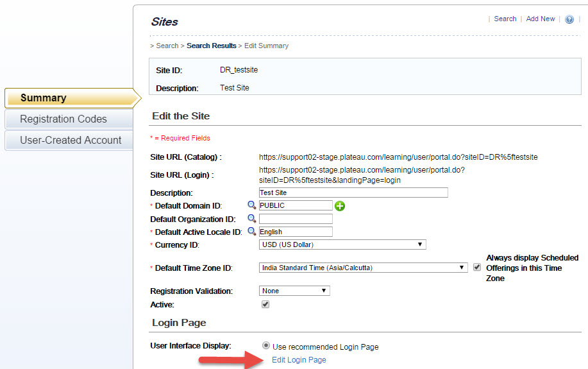This screenshot has height=369, width=588.
Task: Open the Default Time Zone ID dropdown
Action: [x=363, y=268]
